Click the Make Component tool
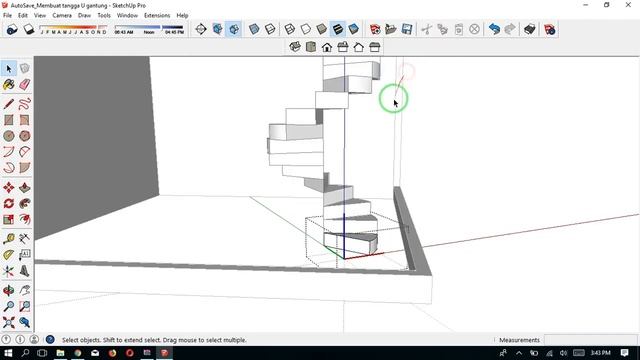640x360 pixels. click(24, 69)
